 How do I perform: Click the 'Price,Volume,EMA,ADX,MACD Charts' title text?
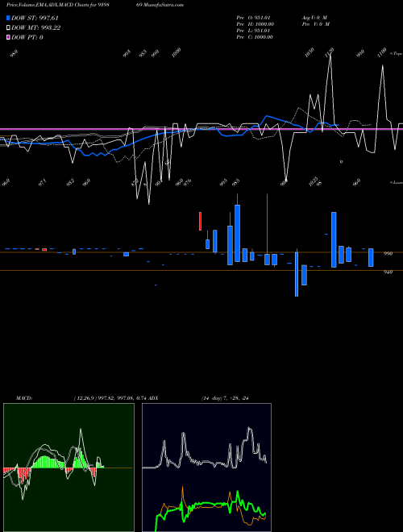pos(49,5)
